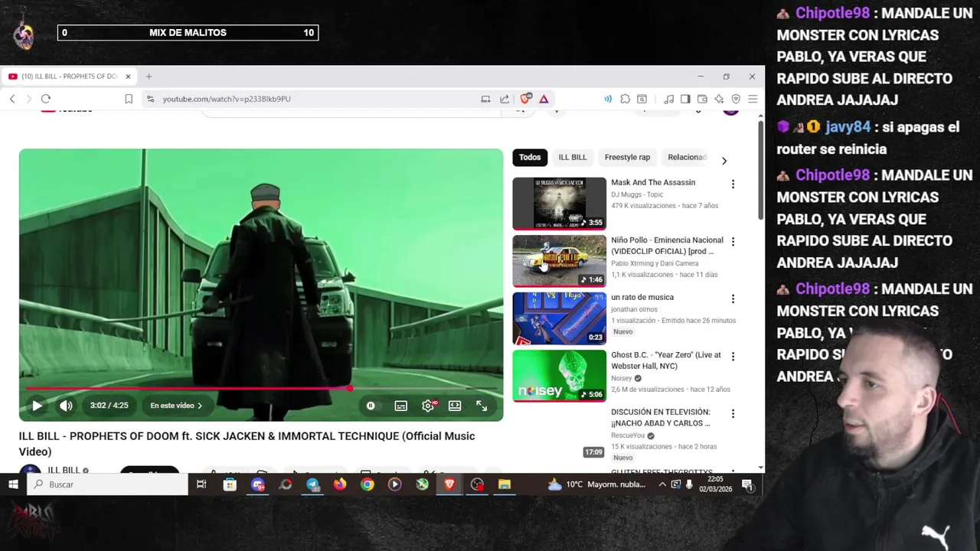980x551 pixels.
Task: Open Firefox from the taskbar
Action: point(340,484)
